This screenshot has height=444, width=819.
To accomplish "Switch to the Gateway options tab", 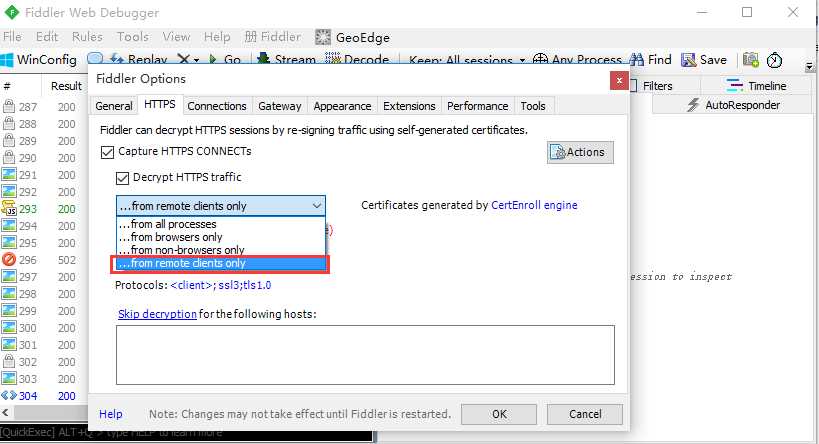I will point(279,106).
